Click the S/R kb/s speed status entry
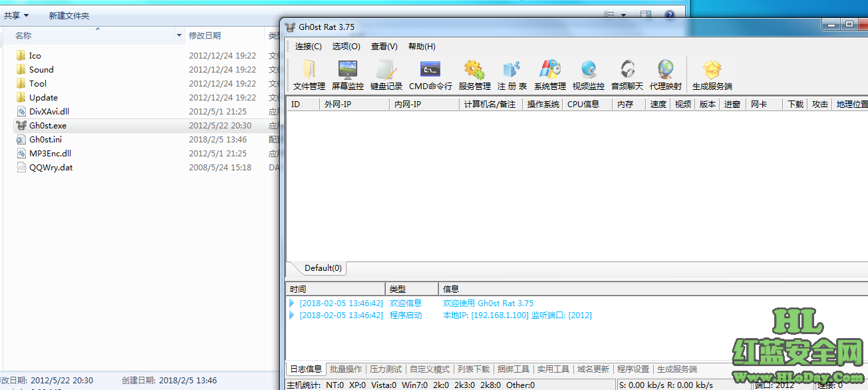868x390 pixels. (x=666, y=385)
